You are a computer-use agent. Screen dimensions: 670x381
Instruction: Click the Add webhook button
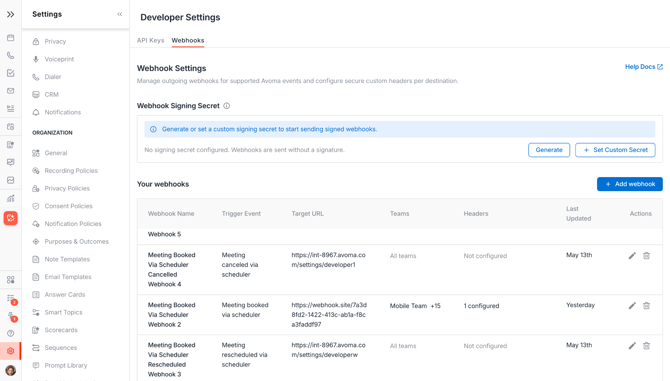coord(630,184)
